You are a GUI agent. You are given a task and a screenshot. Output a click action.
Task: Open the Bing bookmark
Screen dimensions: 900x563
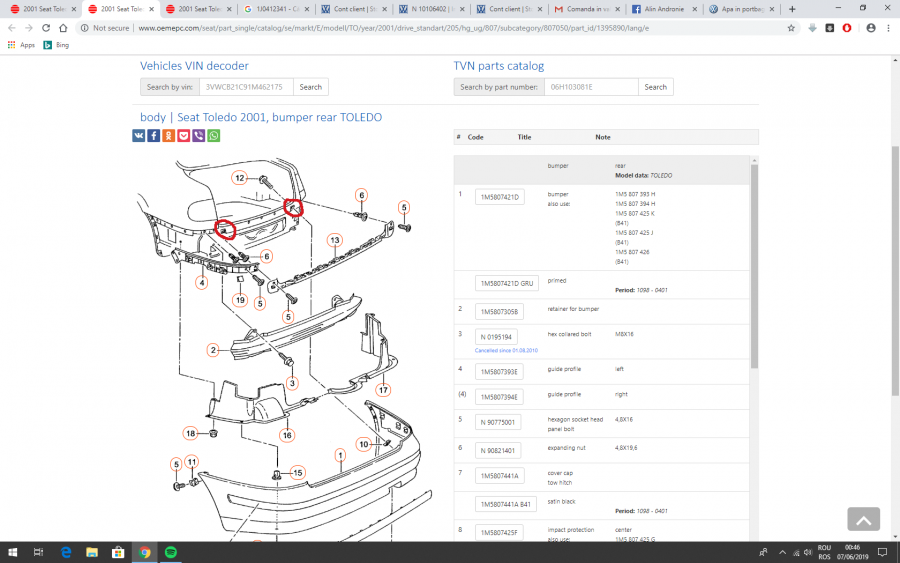[56, 45]
